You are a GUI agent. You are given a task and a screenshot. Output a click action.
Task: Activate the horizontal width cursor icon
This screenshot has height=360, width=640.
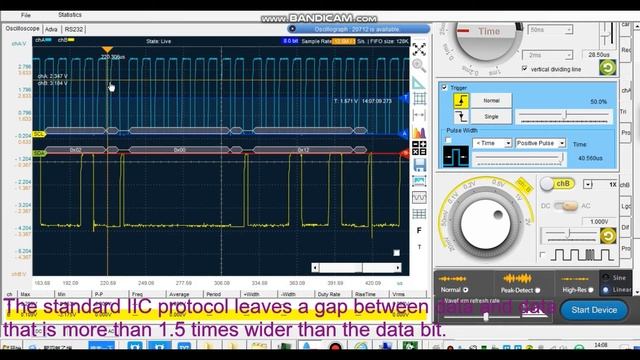tap(419, 115)
